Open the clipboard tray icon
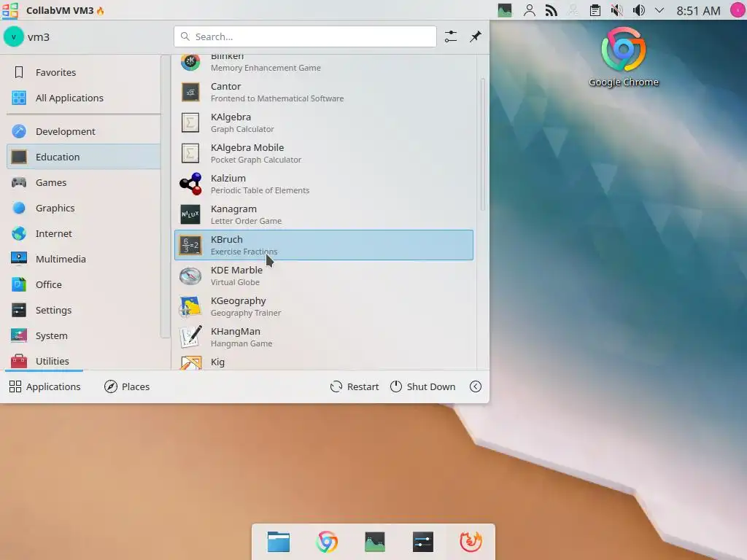Image resolution: width=747 pixels, height=560 pixels. [595, 10]
